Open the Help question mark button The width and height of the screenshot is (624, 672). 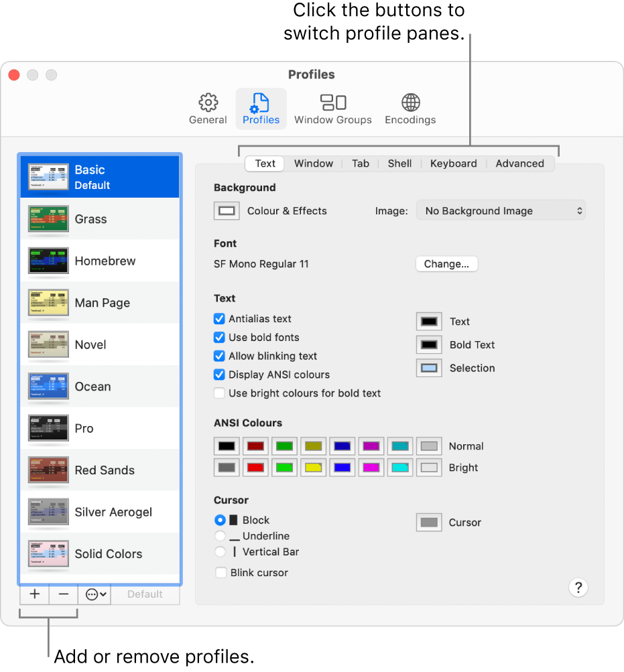(x=578, y=588)
